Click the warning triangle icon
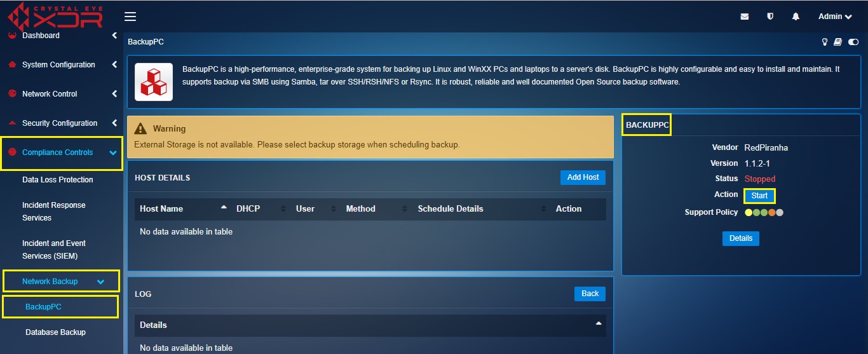The width and height of the screenshot is (868, 354). click(141, 128)
